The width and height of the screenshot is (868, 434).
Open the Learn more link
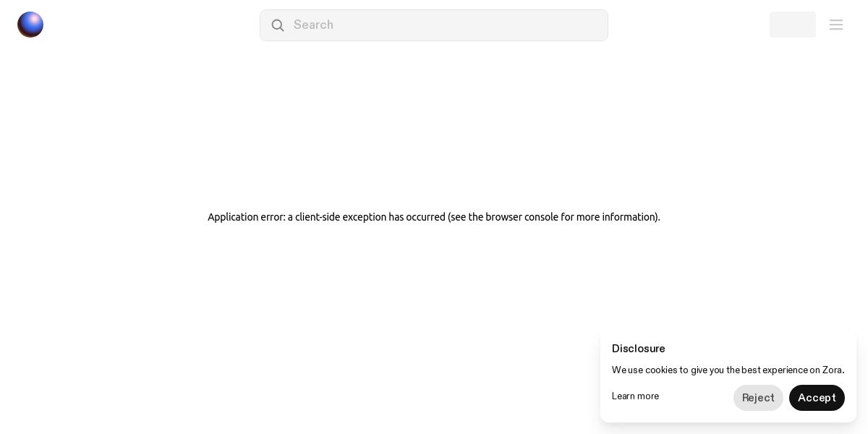tap(635, 396)
